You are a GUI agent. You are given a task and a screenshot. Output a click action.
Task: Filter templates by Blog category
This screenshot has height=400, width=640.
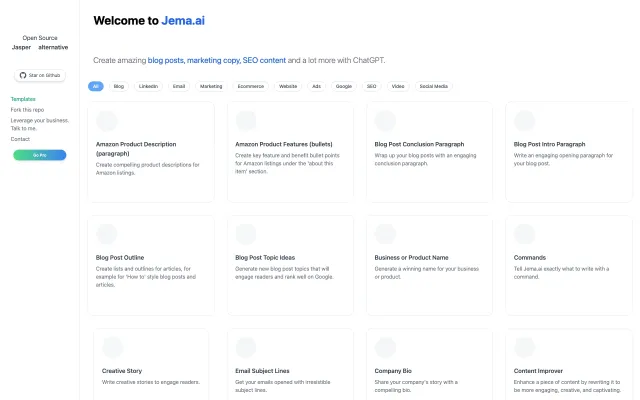[x=119, y=87]
